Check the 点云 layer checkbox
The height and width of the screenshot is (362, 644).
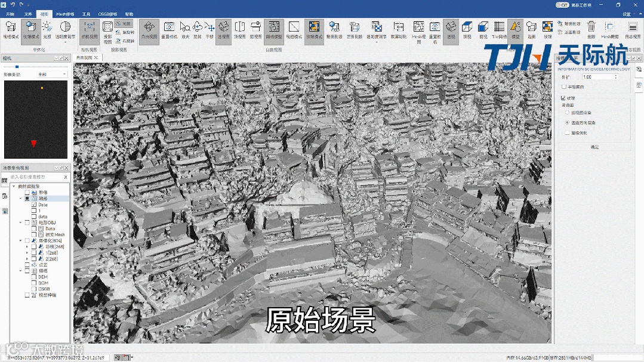tap(27, 264)
